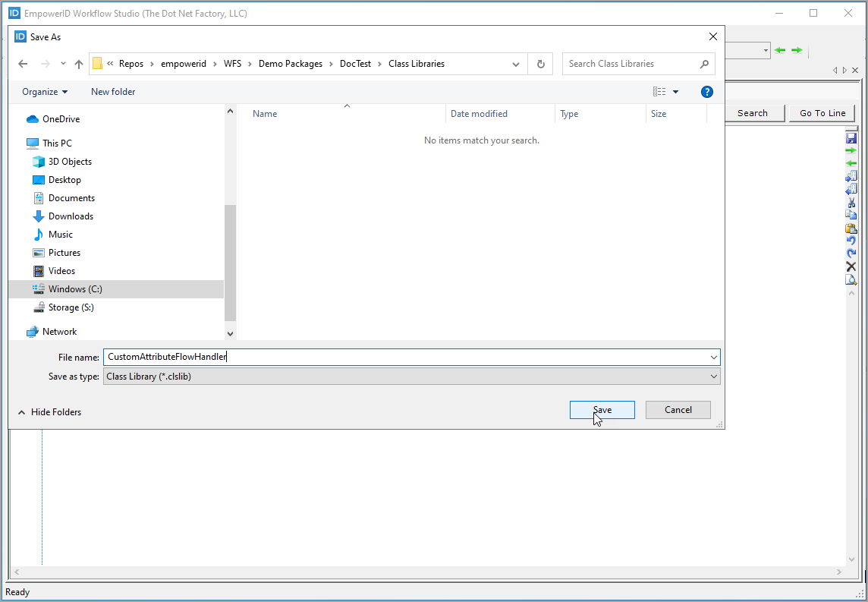Click the black X delete icon

851,266
